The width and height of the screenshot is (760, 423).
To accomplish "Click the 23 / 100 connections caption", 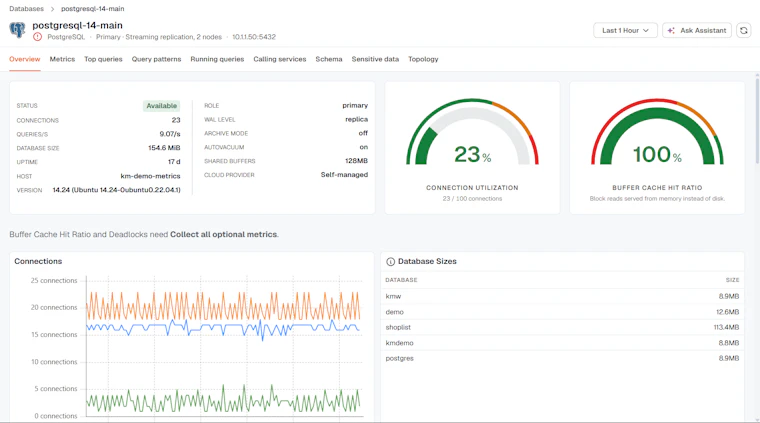I will pos(472,199).
